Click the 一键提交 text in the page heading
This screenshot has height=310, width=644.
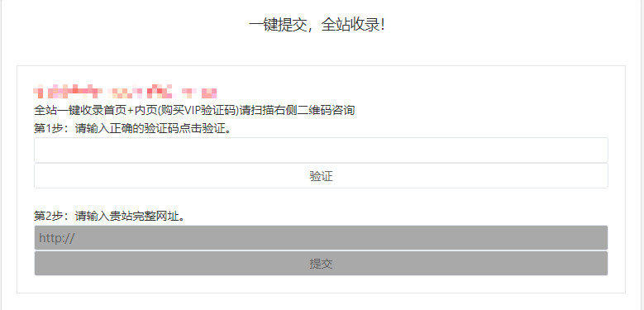(x=278, y=25)
